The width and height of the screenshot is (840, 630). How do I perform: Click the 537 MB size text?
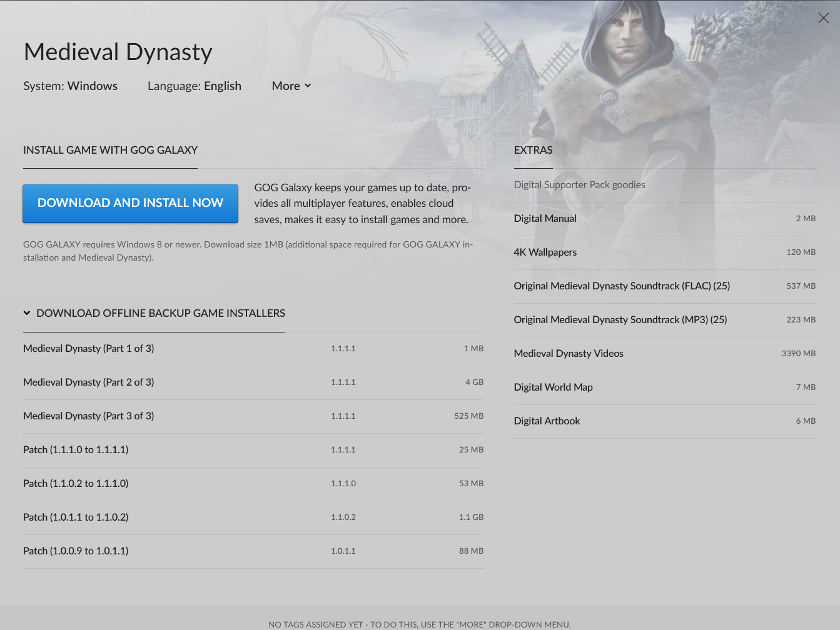click(x=801, y=286)
